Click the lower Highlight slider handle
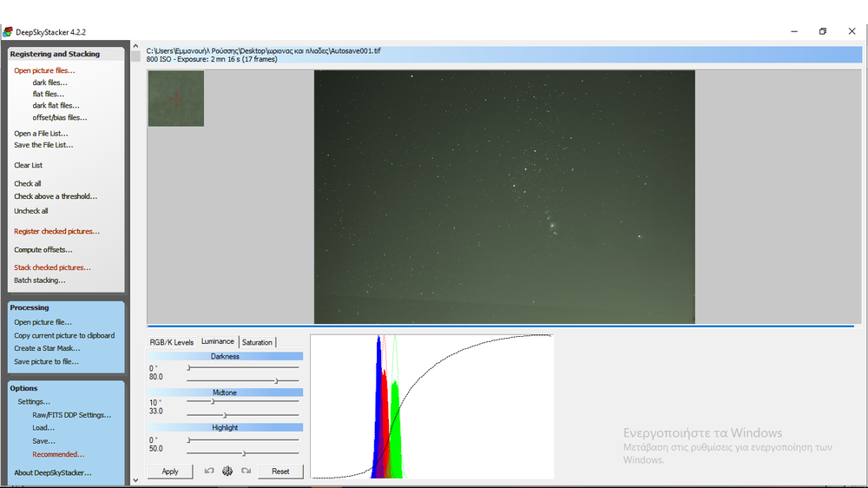 [244, 453]
